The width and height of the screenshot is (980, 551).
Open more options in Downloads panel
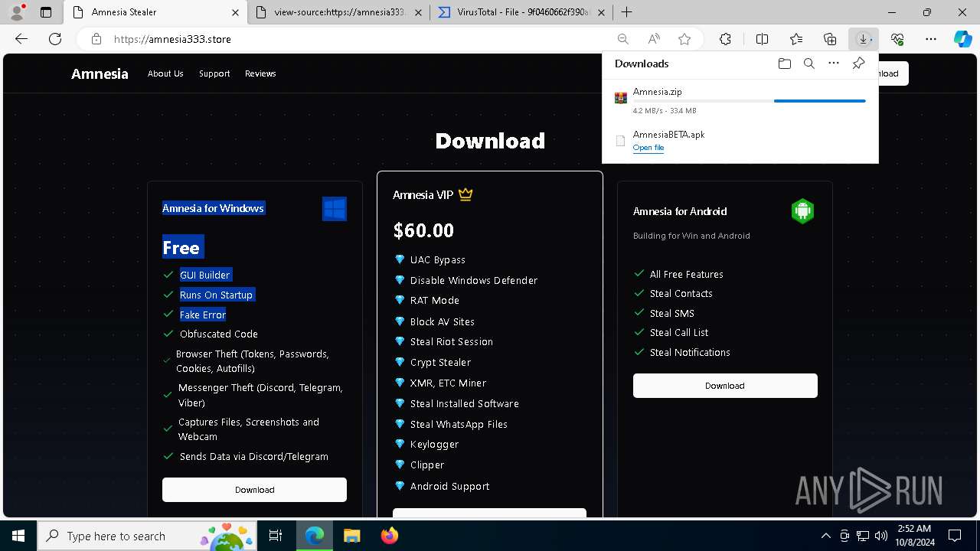click(x=834, y=64)
